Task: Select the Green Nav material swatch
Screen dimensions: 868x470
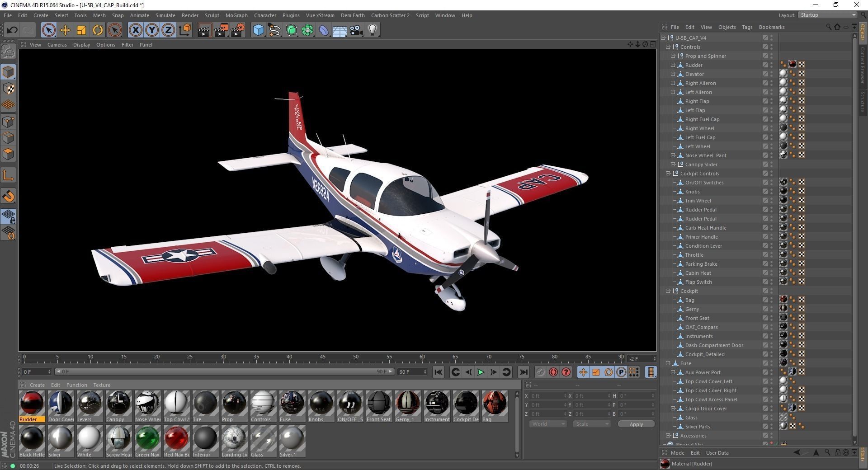Action: [147, 442]
